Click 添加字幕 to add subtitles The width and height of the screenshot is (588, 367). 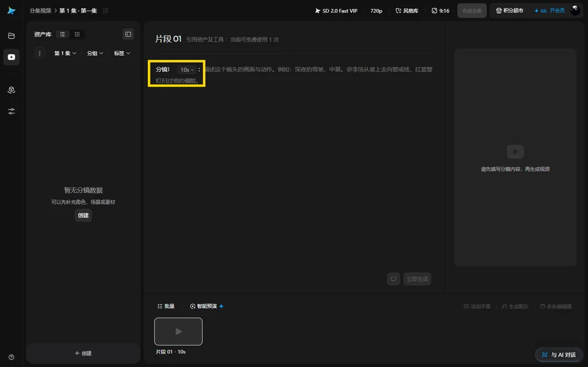tap(477, 306)
